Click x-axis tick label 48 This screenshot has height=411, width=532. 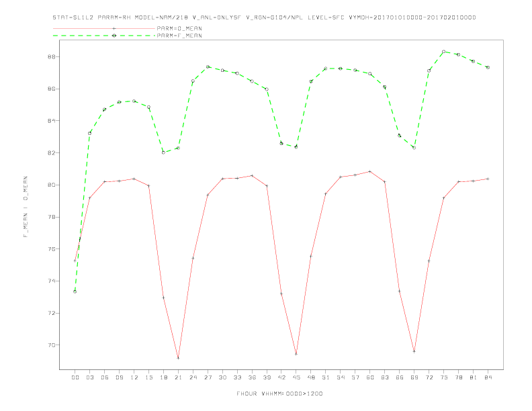tap(311, 377)
